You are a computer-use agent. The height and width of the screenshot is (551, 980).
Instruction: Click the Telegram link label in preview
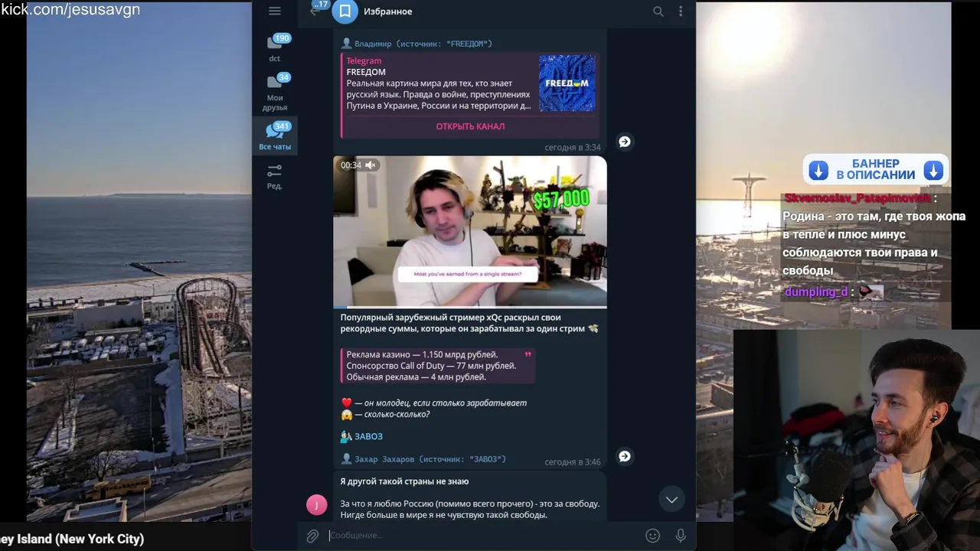(364, 60)
